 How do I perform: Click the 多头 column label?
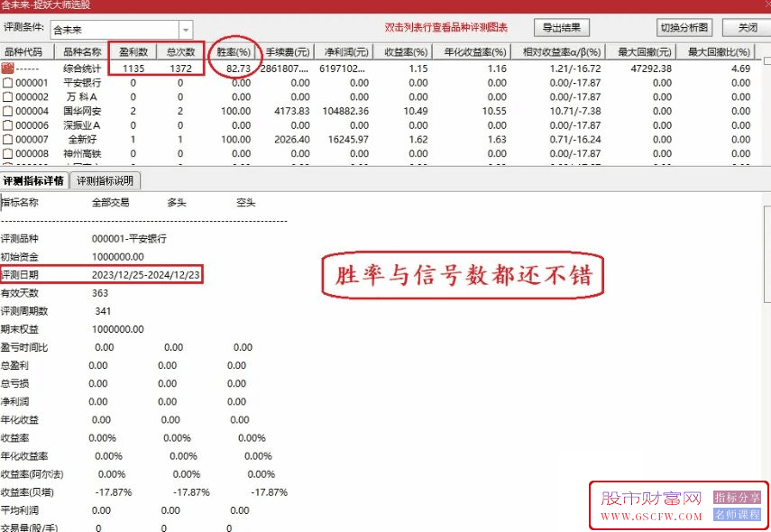coord(177,203)
